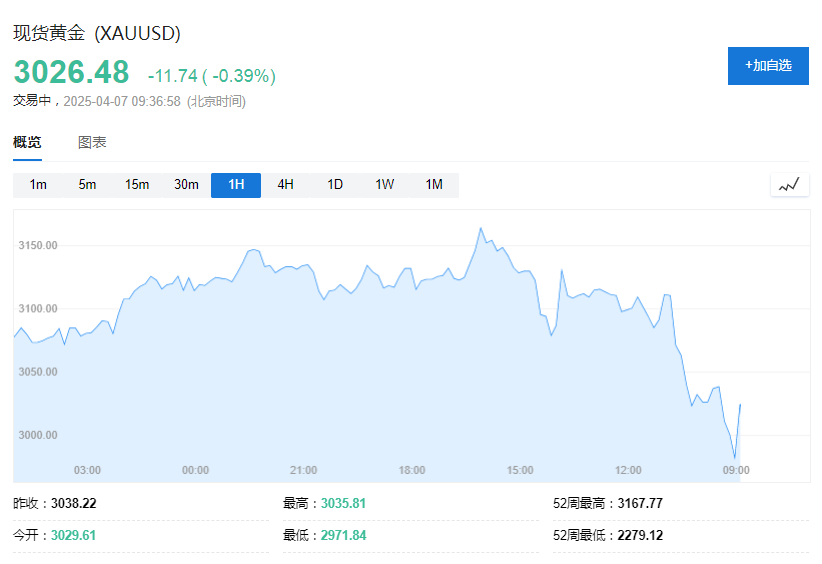Select the 1m timeframe
This screenshot has width=822, height=564.
(x=38, y=185)
